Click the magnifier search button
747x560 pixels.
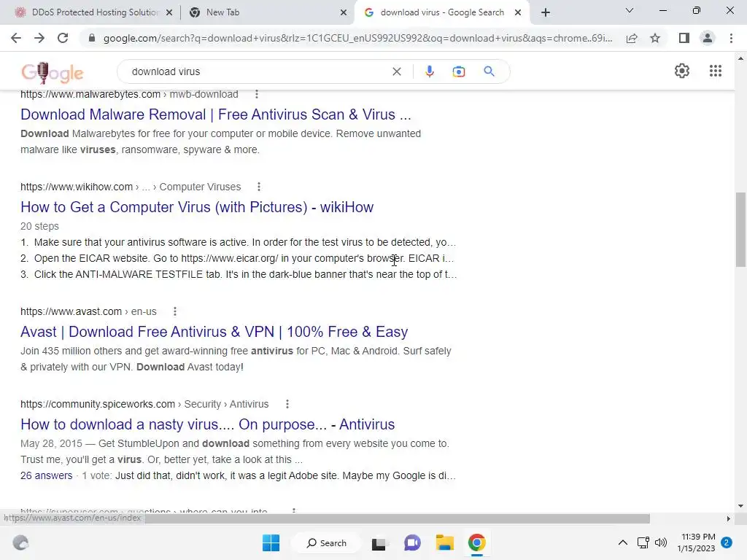click(x=489, y=71)
